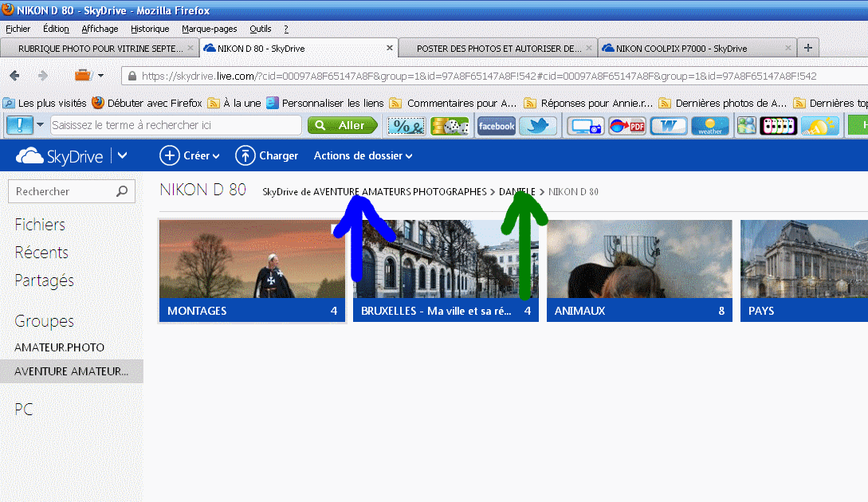Click the facebook toolbar button
868x502 pixels.
point(497,126)
